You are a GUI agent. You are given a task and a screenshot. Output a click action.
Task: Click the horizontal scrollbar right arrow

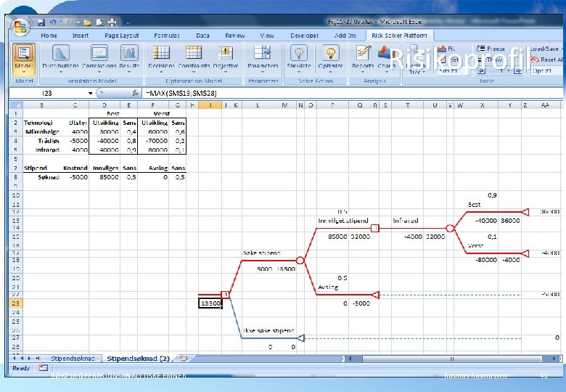point(554,359)
